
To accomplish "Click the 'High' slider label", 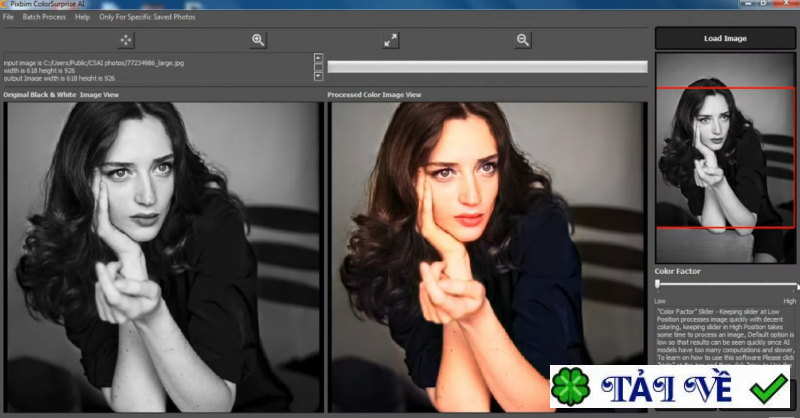I will [789, 301].
